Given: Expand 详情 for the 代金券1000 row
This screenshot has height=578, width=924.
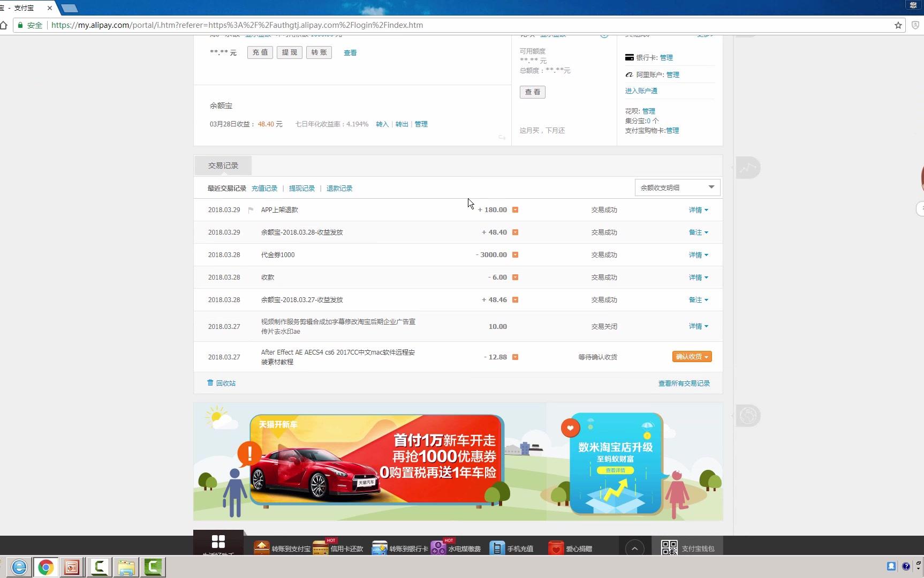Looking at the screenshot, I should 698,255.
